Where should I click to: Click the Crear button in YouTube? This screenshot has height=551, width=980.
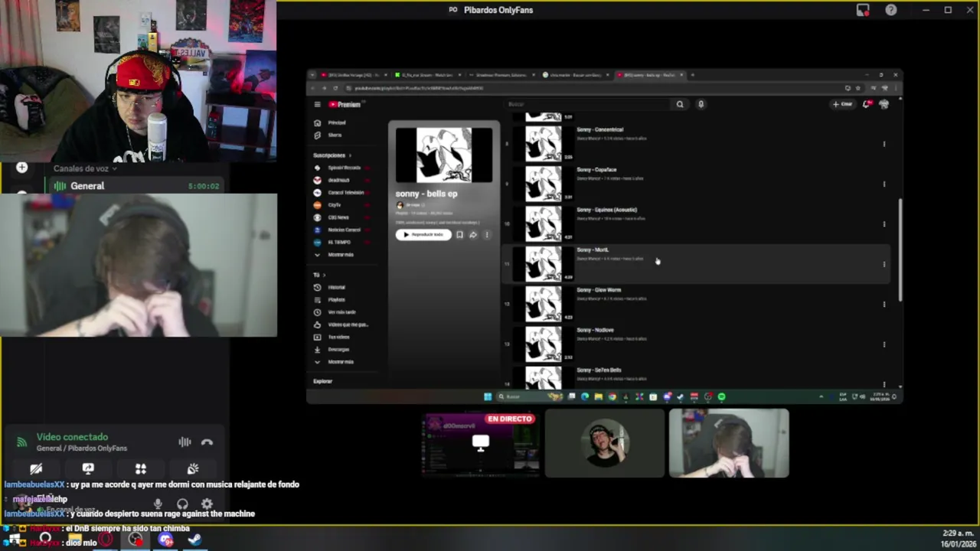click(x=843, y=104)
